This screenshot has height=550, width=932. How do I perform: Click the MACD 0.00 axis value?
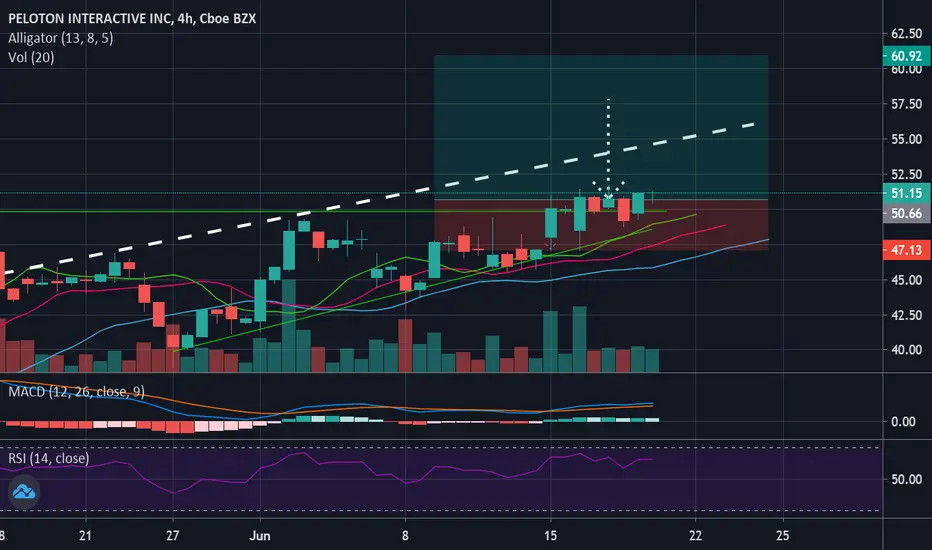pos(903,422)
